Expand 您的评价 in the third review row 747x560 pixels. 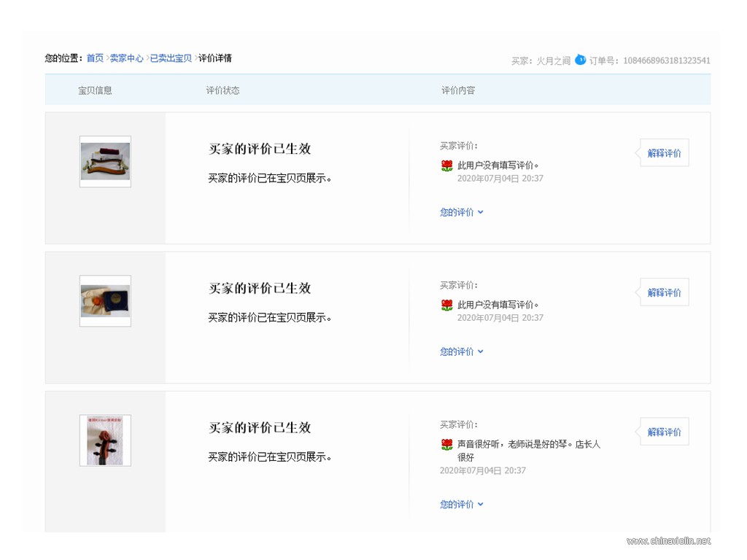coord(461,505)
